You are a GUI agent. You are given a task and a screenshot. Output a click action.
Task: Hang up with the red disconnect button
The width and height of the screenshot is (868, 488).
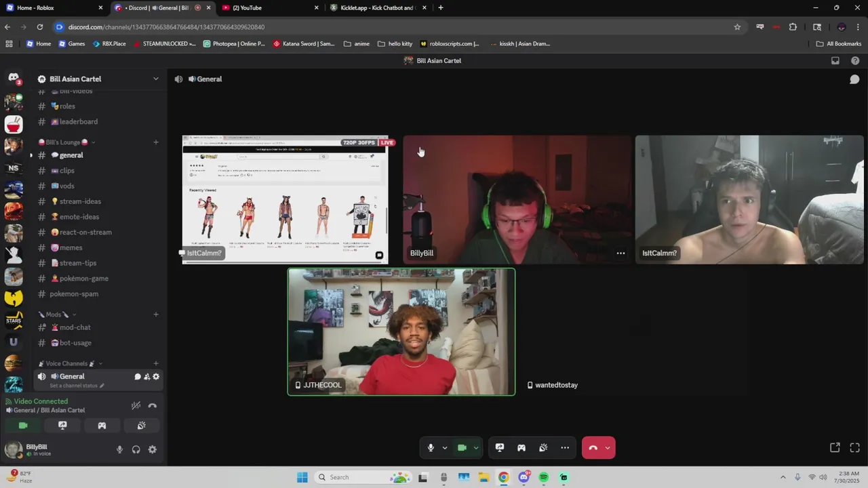coord(593,447)
